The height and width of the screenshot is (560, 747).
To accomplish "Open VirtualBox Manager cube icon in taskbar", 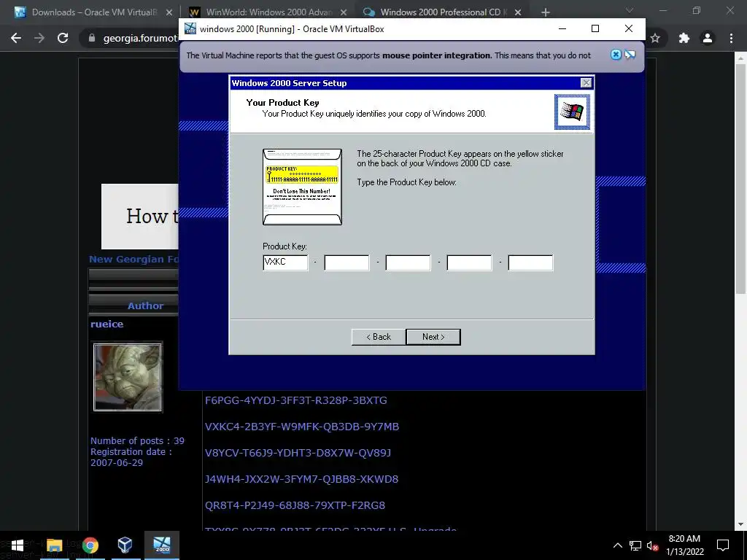I will (125, 545).
